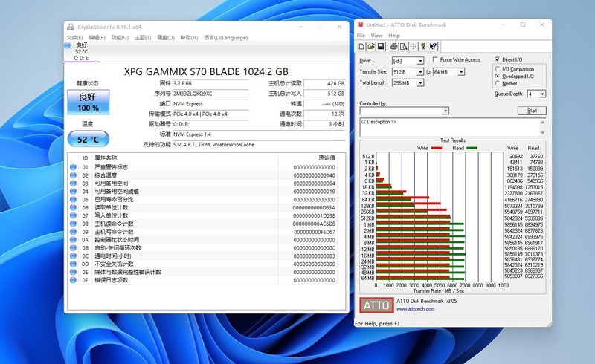This screenshot has width=595, height=364.
Task: Click the status orb for attribute 0C 通电时间
Action: click(73, 256)
